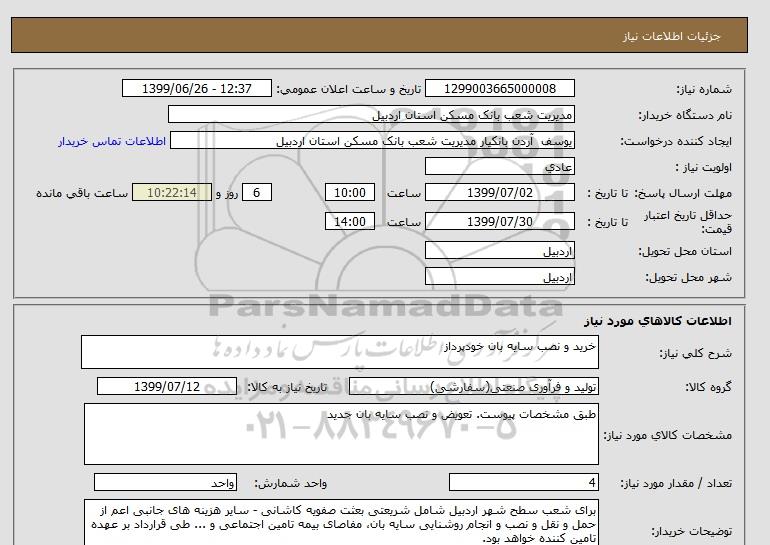Select the quantity field showing 4
The width and height of the screenshot is (770, 545).
coord(524,483)
